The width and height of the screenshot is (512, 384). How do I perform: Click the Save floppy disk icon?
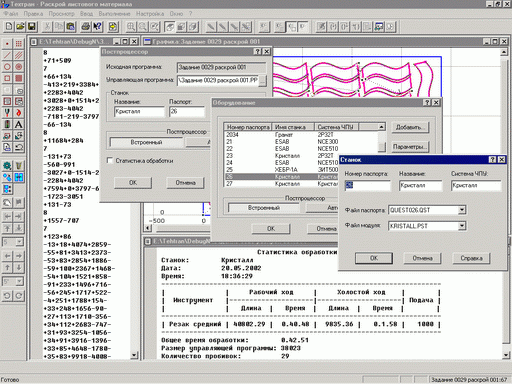[x=31, y=26]
